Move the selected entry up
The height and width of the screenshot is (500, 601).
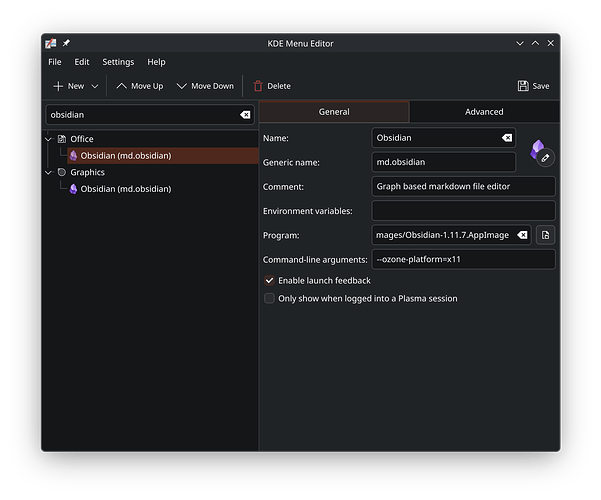[140, 86]
